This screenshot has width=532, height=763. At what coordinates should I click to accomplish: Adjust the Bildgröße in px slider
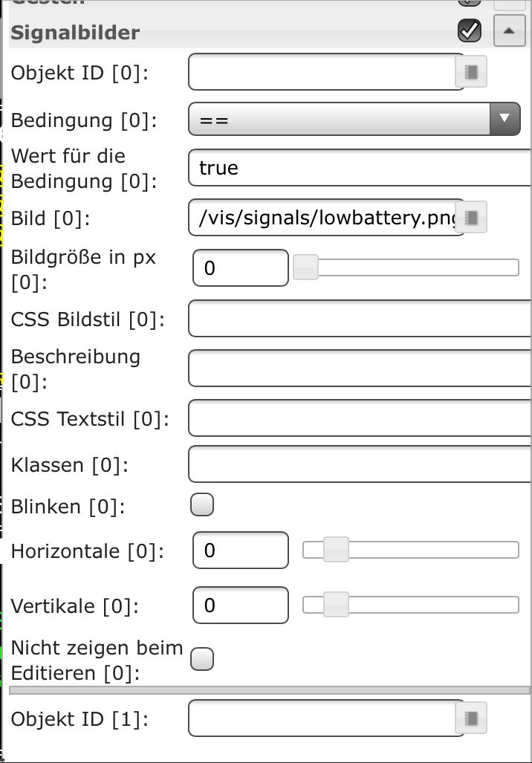(x=305, y=267)
